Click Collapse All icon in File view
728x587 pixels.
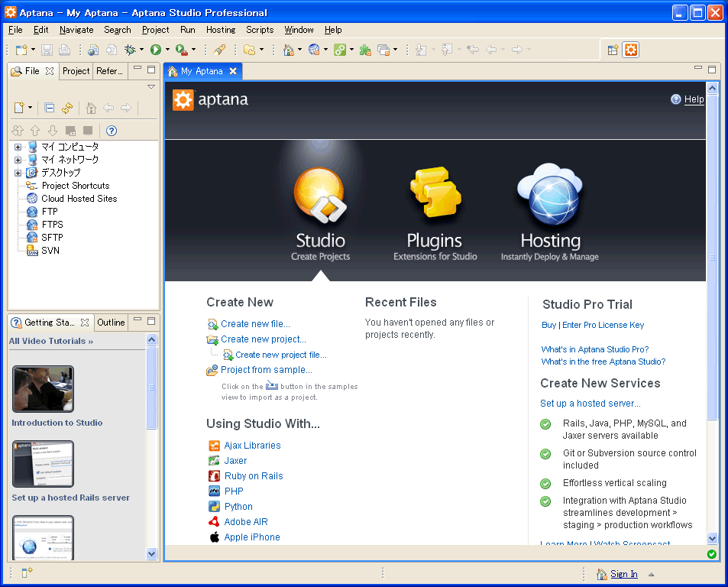(x=50, y=108)
